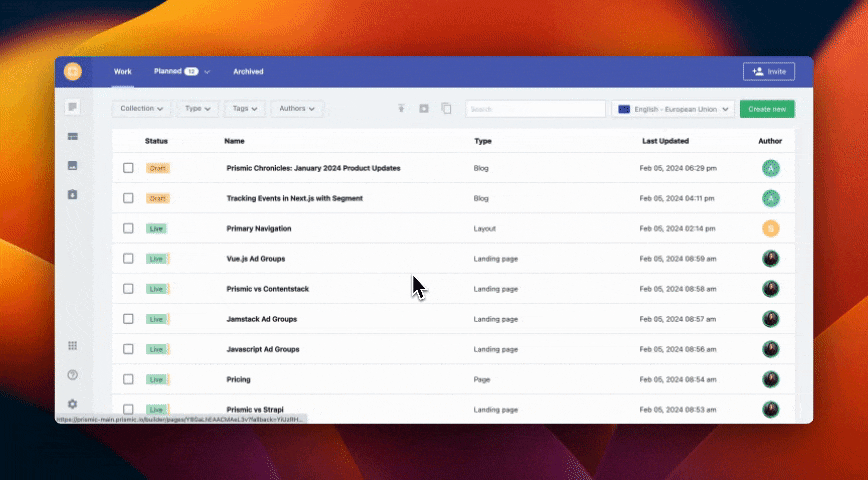Open the apps grid icon in sidebar
This screenshot has height=480, width=868.
click(73, 345)
